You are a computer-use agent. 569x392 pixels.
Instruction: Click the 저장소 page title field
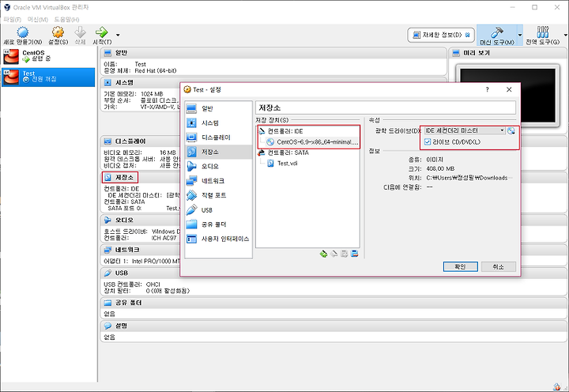point(386,107)
